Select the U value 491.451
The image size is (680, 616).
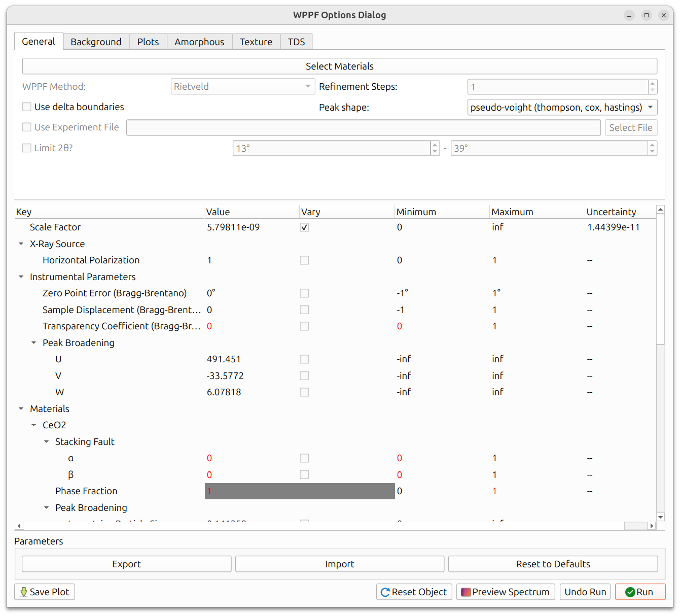click(x=224, y=359)
